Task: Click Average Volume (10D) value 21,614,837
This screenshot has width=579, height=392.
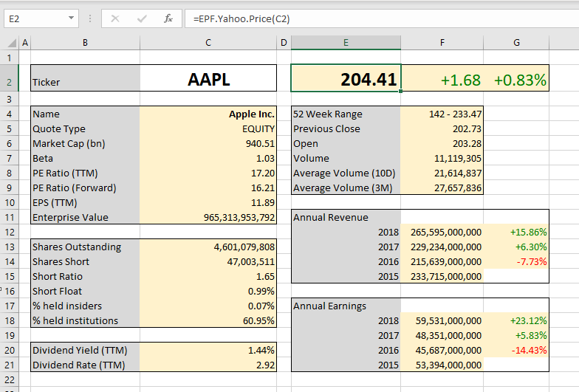Action: click(x=442, y=173)
